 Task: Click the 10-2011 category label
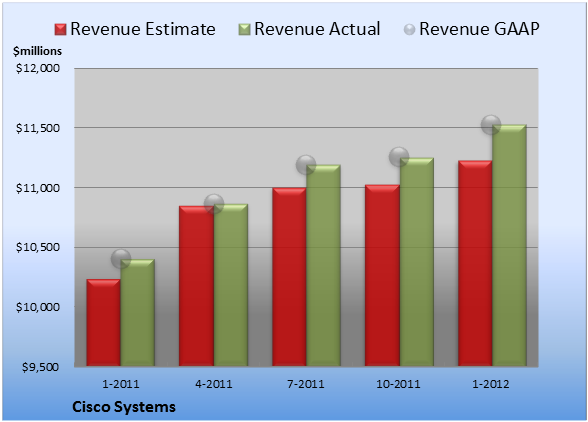(x=398, y=384)
